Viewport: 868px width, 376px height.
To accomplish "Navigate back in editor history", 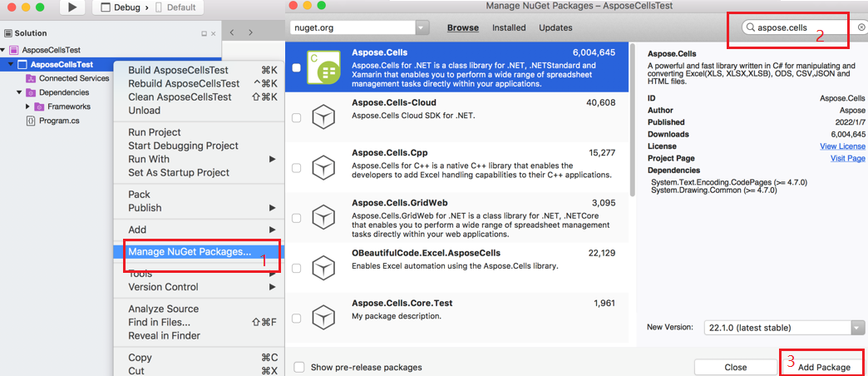I will point(231,32).
